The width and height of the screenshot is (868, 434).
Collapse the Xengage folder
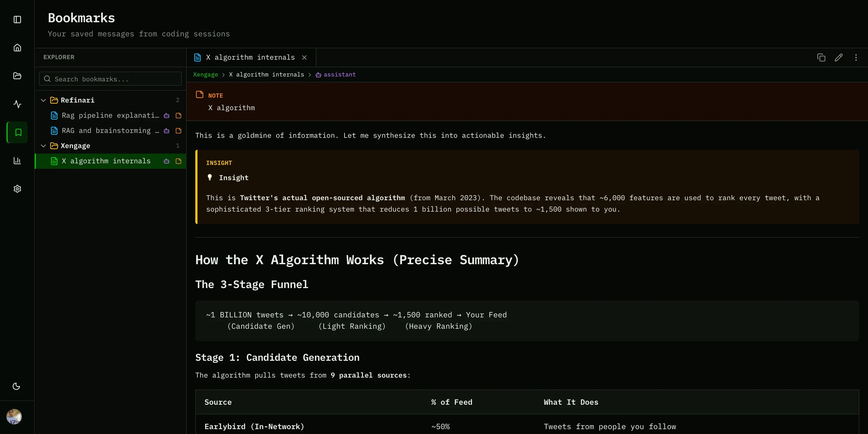click(43, 146)
